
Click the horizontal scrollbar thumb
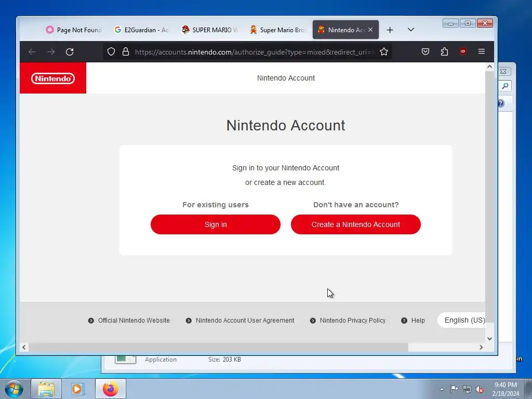coord(218,347)
